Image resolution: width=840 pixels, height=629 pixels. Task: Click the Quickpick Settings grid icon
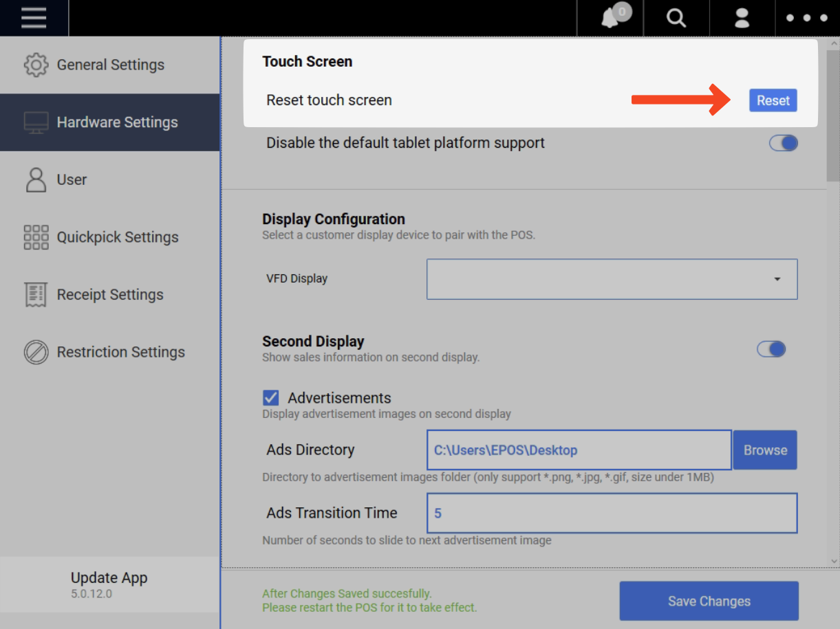tap(36, 237)
